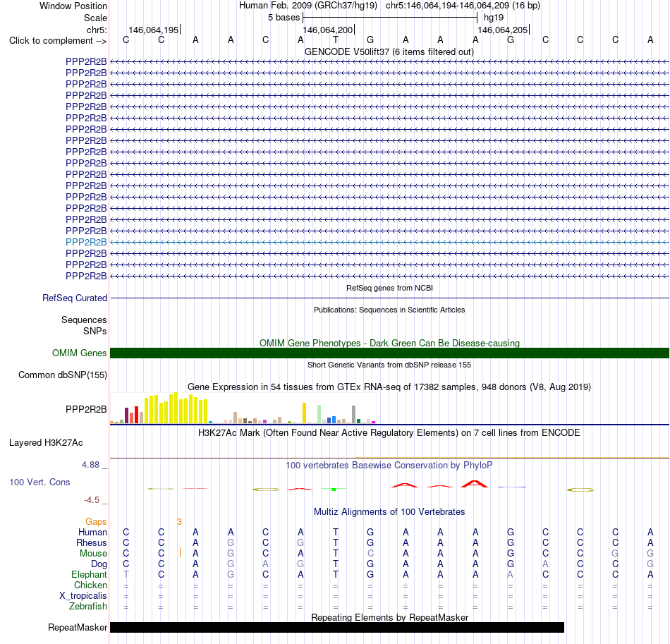Click the RefSeq Curated intron line

coord(389,298)
